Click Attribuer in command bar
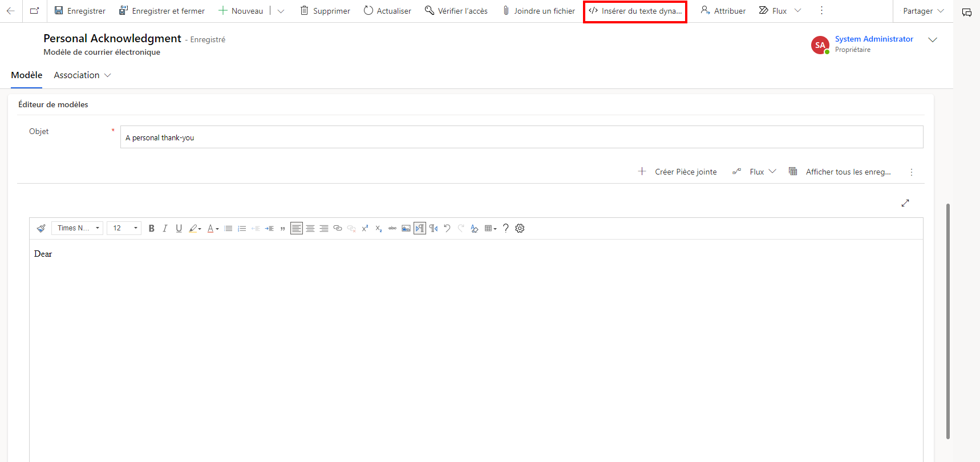The height and width of the screenshot is (462, 980). (723, 11)
